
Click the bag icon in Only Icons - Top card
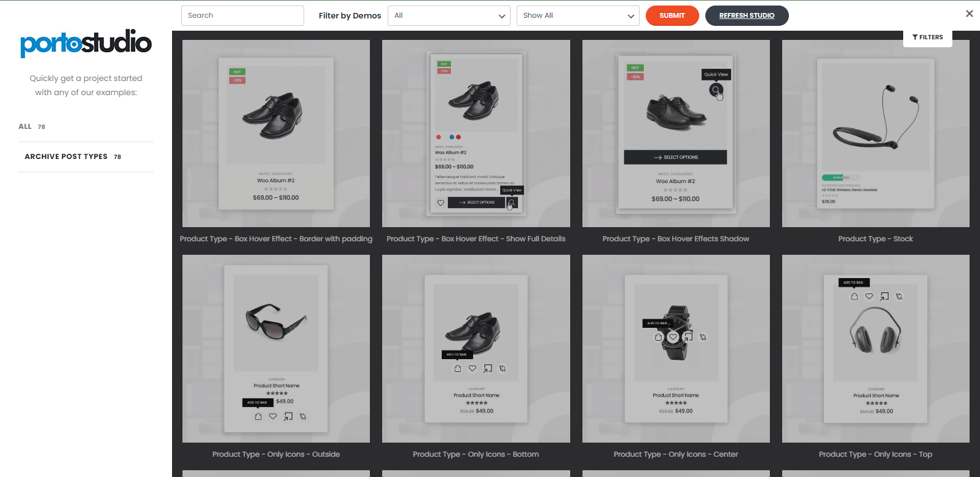tap(854, 297)
